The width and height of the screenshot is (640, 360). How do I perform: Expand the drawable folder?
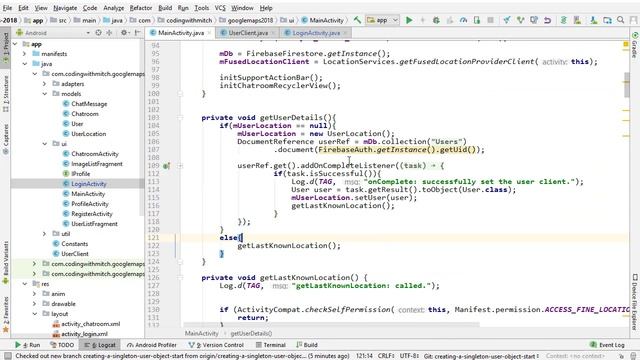click(34, 304)
